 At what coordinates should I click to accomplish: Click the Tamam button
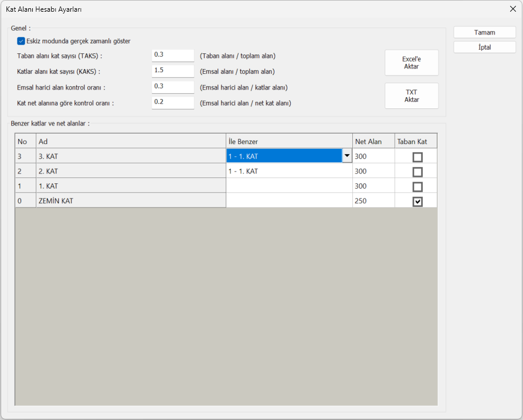tap(484, 32)
